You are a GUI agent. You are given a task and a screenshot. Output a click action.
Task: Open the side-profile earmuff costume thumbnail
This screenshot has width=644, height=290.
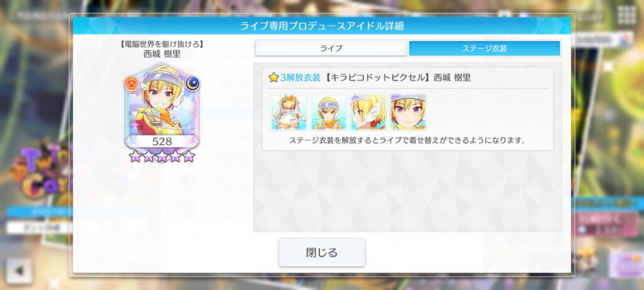click(369, 112)
